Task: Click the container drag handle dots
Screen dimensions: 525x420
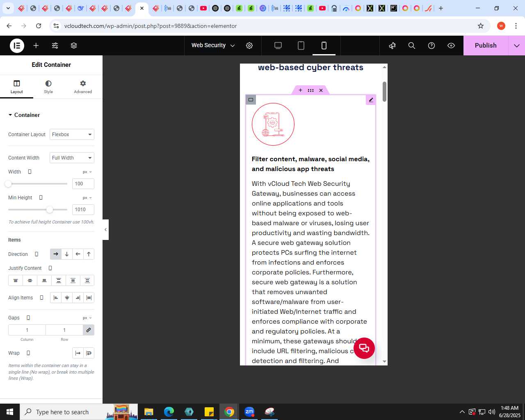Action: click(310, 90)
